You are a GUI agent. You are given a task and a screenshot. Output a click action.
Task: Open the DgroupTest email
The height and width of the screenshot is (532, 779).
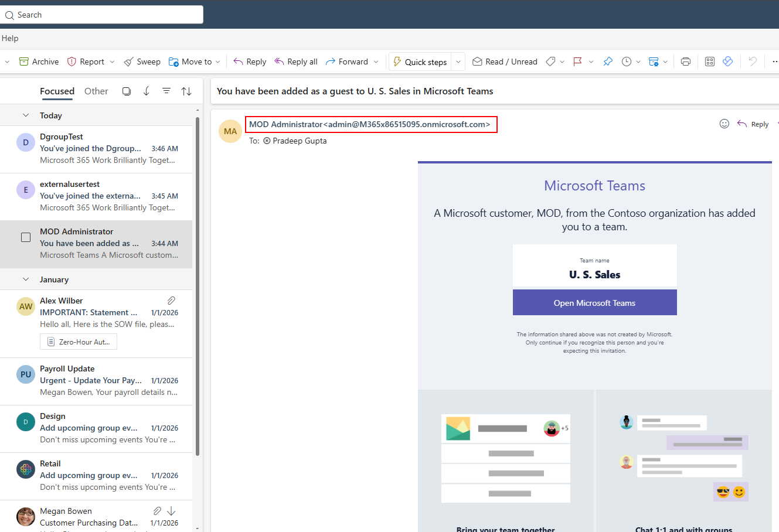click(96, 149)
